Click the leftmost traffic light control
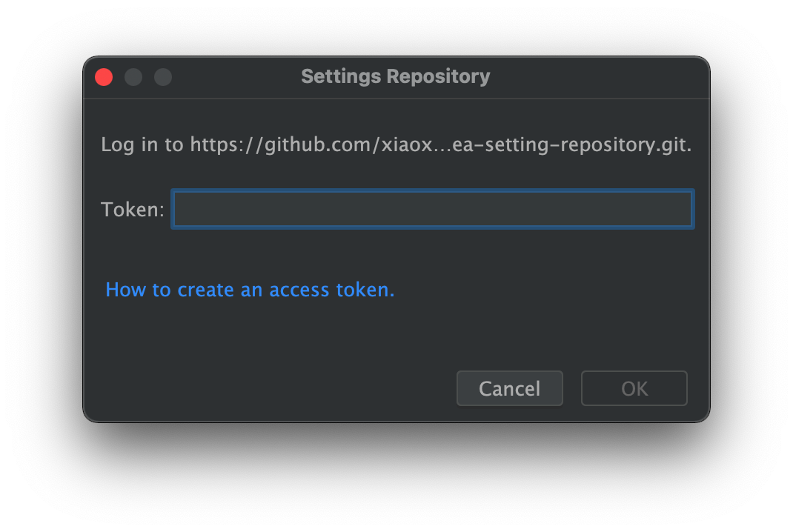 click(x=104, y=76)
